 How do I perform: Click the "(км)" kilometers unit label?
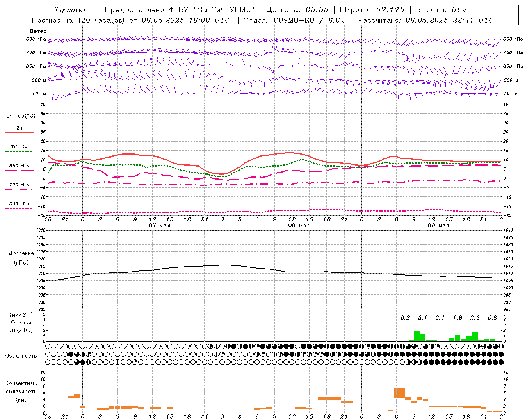tap(21, 399)
